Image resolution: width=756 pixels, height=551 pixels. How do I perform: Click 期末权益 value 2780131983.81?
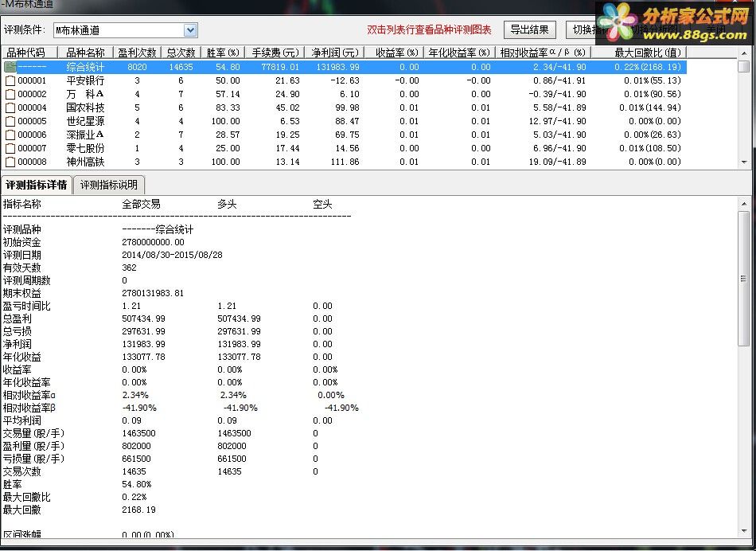[153, 293]
